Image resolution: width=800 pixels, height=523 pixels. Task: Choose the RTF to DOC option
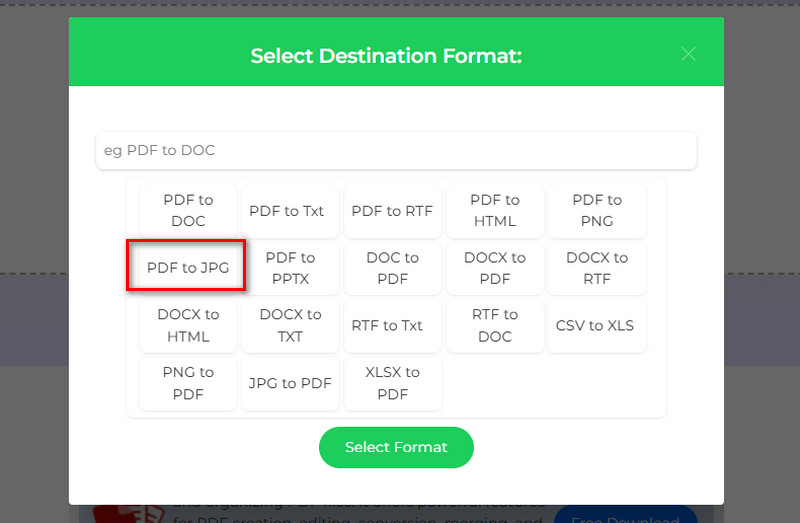click(x=495, y=326)
